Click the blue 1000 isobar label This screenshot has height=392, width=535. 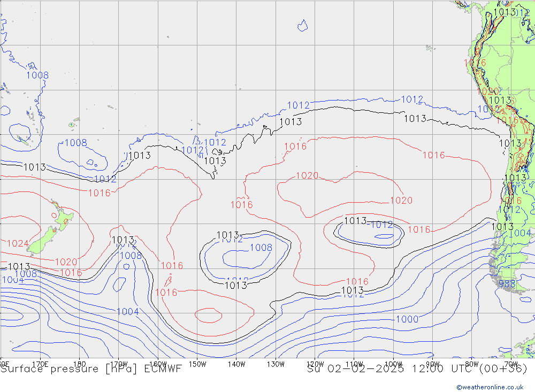(407, 319)
